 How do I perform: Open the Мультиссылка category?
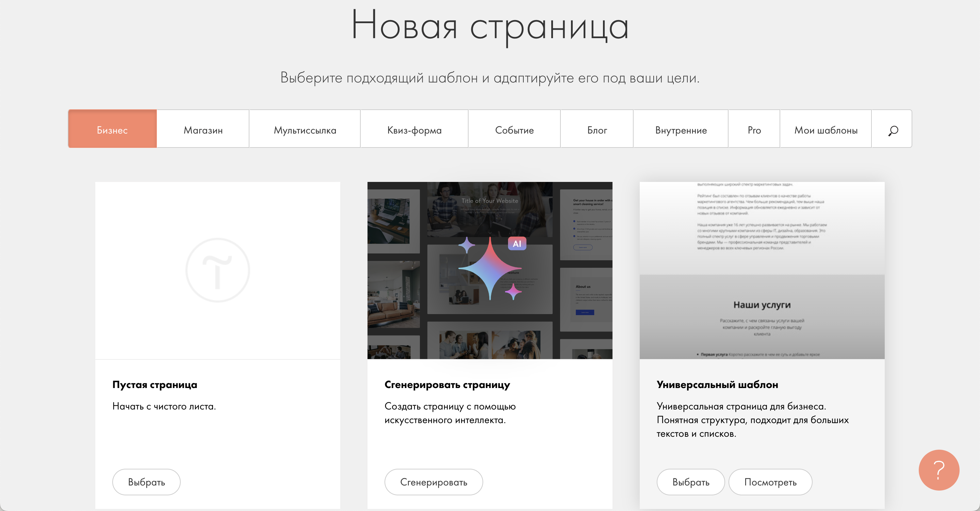pyautogui.click(x=304, y=129)
